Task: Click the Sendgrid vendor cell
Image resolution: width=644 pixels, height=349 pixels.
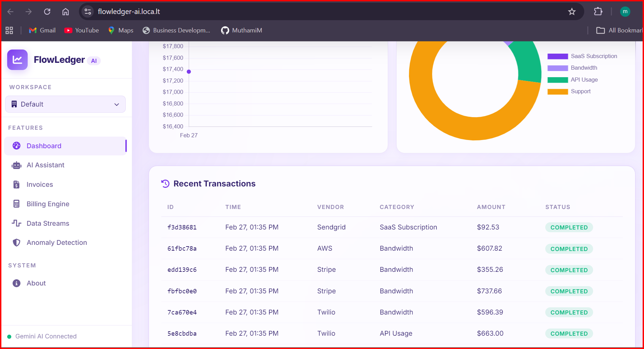Action: 331,227
